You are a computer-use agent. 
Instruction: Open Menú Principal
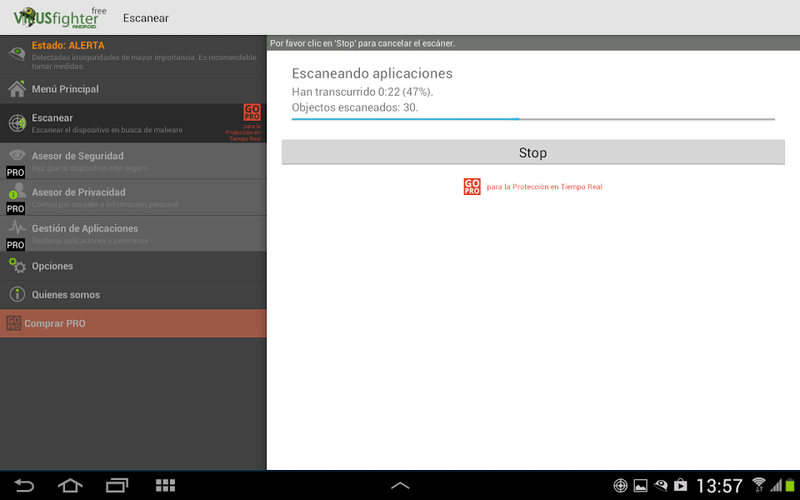tap(133, 89)
